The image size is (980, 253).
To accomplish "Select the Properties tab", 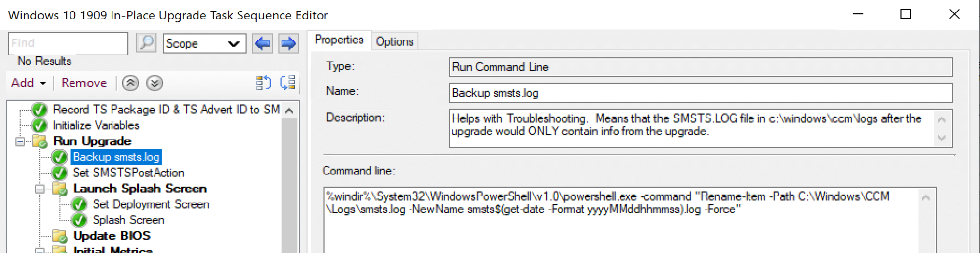I will tap(339, 40).
